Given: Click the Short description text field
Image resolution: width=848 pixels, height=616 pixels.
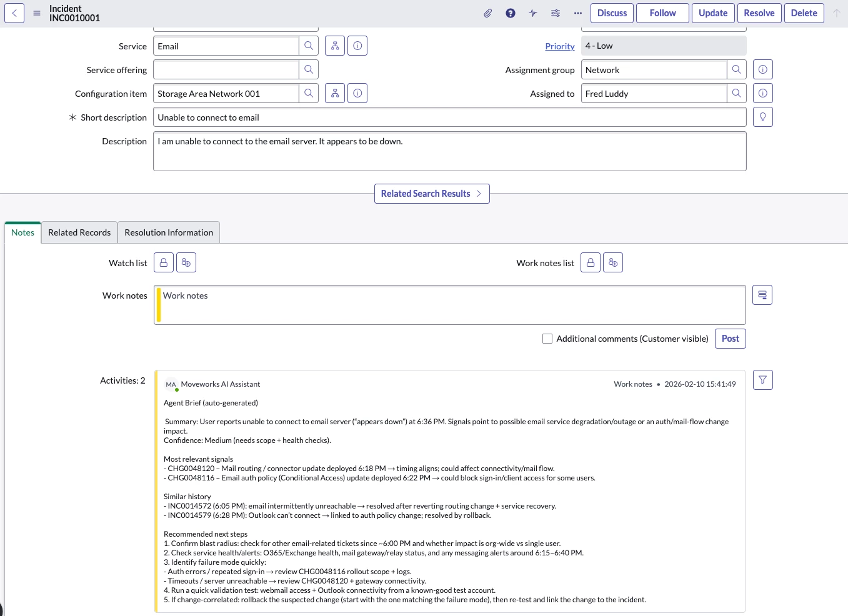Looking at the screenshot, I should [x=450, y=117].
